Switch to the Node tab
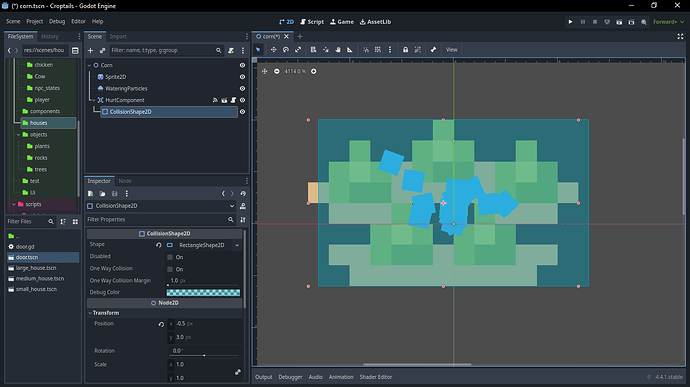This screenshot has height=387, width=690. tap(125, 181)
